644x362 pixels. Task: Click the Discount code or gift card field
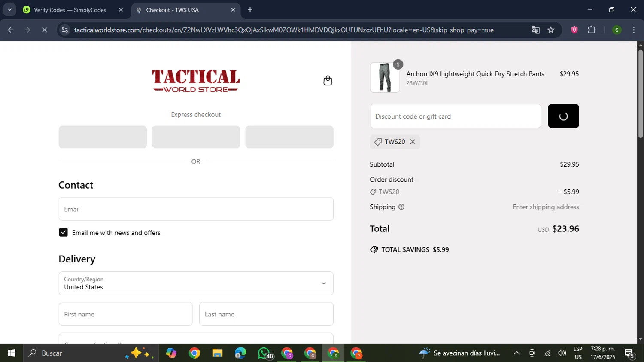pyautogui.click(x=456, y=116)
